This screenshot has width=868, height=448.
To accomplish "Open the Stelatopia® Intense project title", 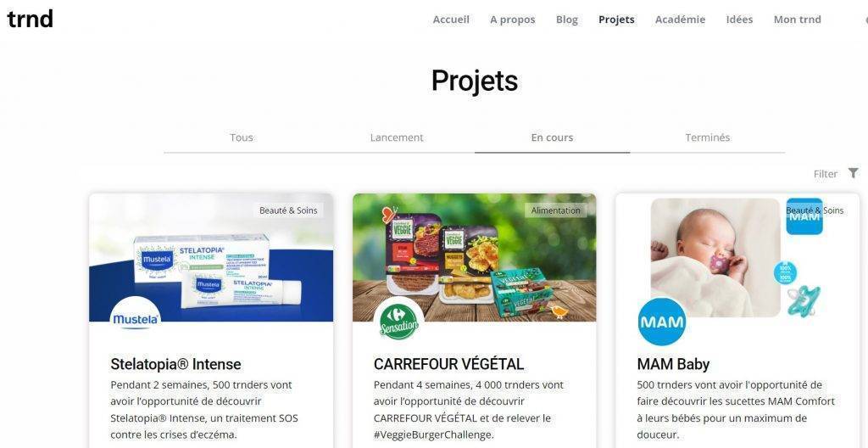I will click(x=175, y=364).
